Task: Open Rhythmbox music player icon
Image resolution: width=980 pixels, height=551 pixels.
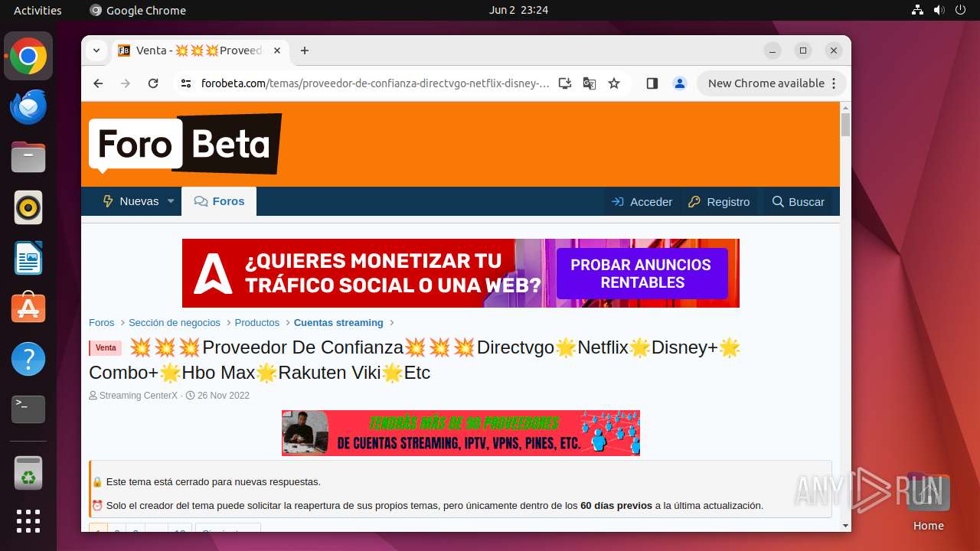Action: (28, 207)
